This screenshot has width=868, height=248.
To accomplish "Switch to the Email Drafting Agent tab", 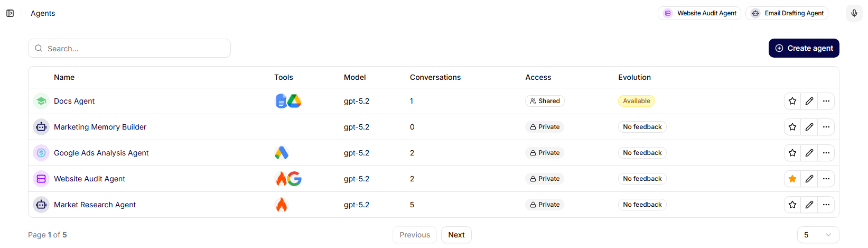I will (787, 13).
